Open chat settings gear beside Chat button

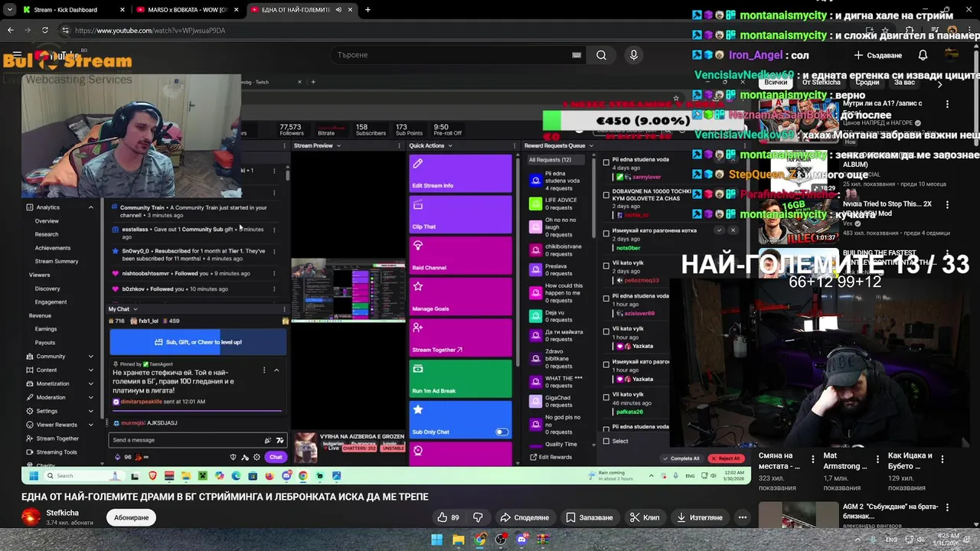tap(256, 457)
